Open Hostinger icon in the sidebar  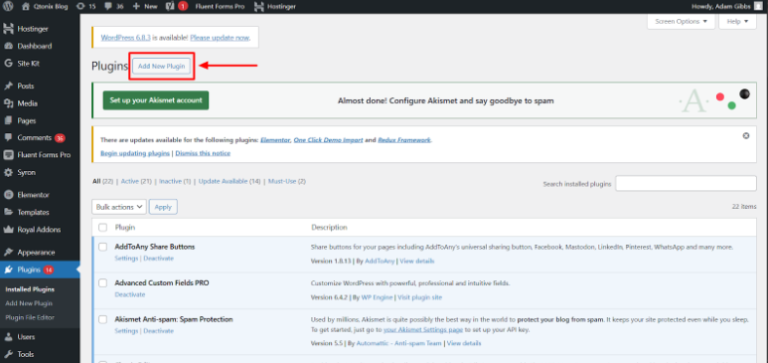pyautogui.click(x=8, y=29)
